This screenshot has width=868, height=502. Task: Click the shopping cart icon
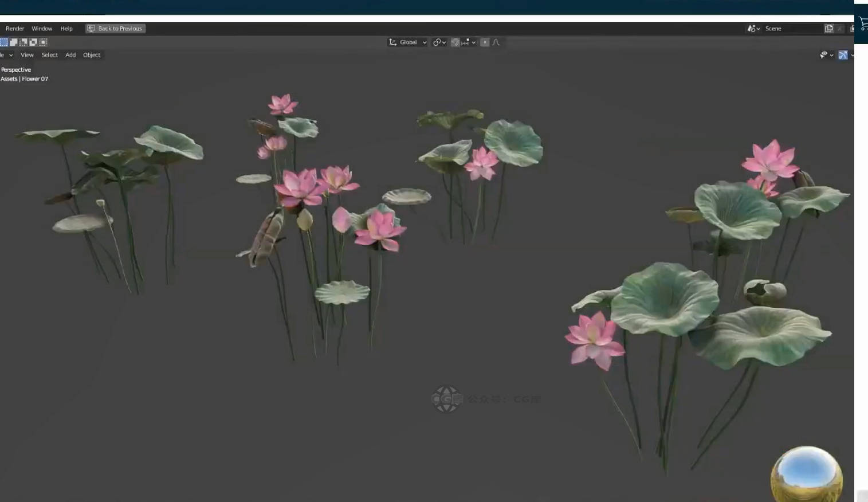pyautogui.click(x=863, y=24)
